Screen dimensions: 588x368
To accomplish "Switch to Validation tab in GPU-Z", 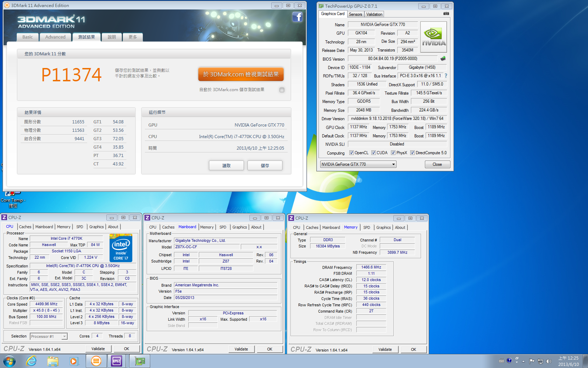I will pyautogui.click(x=374, y=14).
